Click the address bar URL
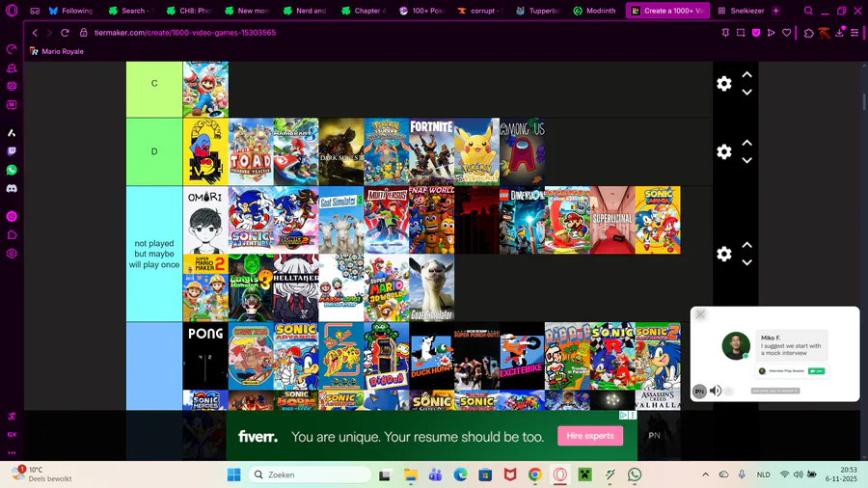Image resolution: width=868 pixels, height=488 pixels. tap(185, 33)
